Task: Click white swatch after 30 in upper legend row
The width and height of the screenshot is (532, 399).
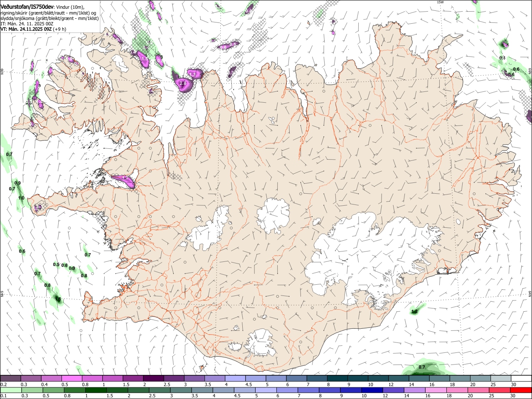Action: click(x=521, y=378)
